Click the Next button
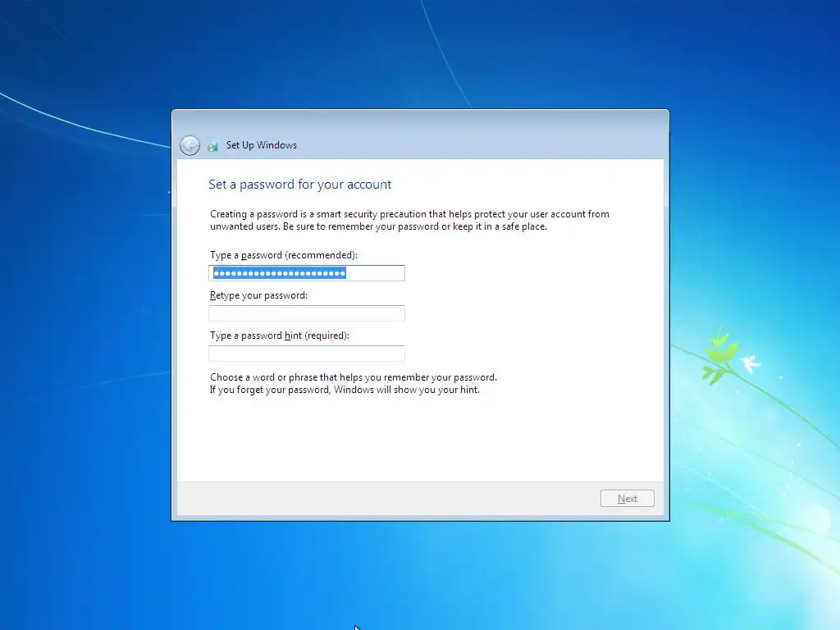Image resolution: width=840 pixels, height=630 pixels. point(628,498)
